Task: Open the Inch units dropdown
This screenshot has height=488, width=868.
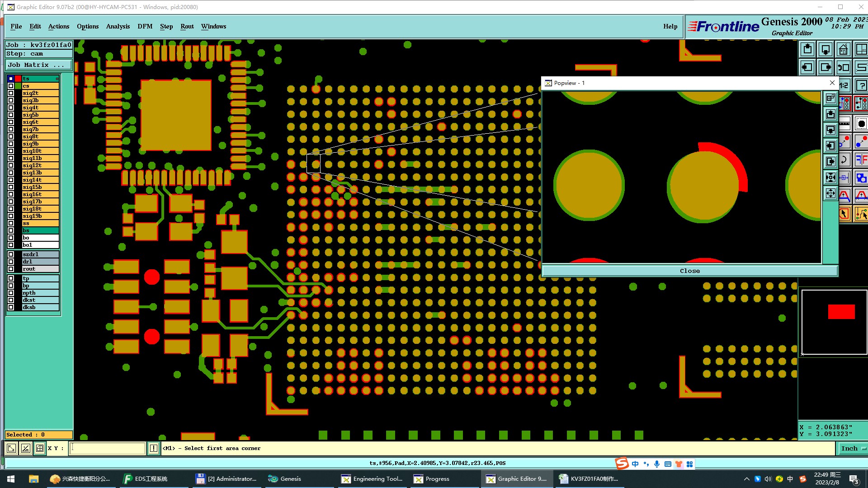Action: (x=853, y=448)
